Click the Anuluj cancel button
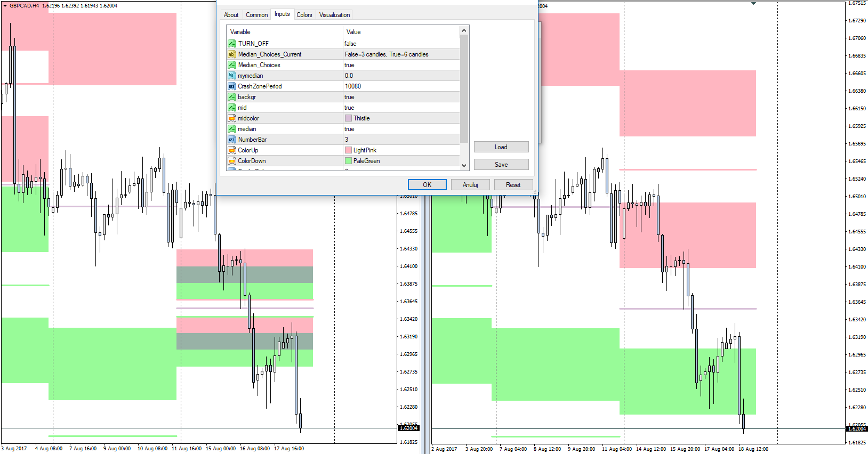The image size is (868, 454). tap(470, 185)
